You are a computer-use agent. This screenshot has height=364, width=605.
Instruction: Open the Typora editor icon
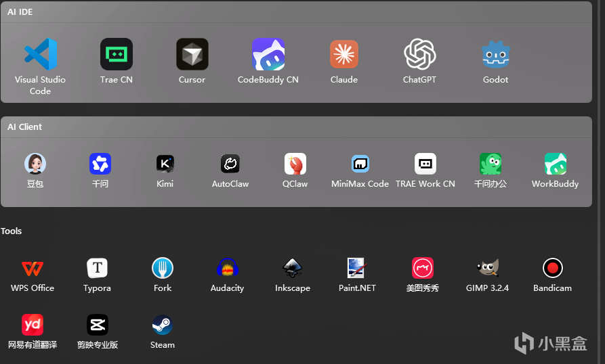pos(98,268)
